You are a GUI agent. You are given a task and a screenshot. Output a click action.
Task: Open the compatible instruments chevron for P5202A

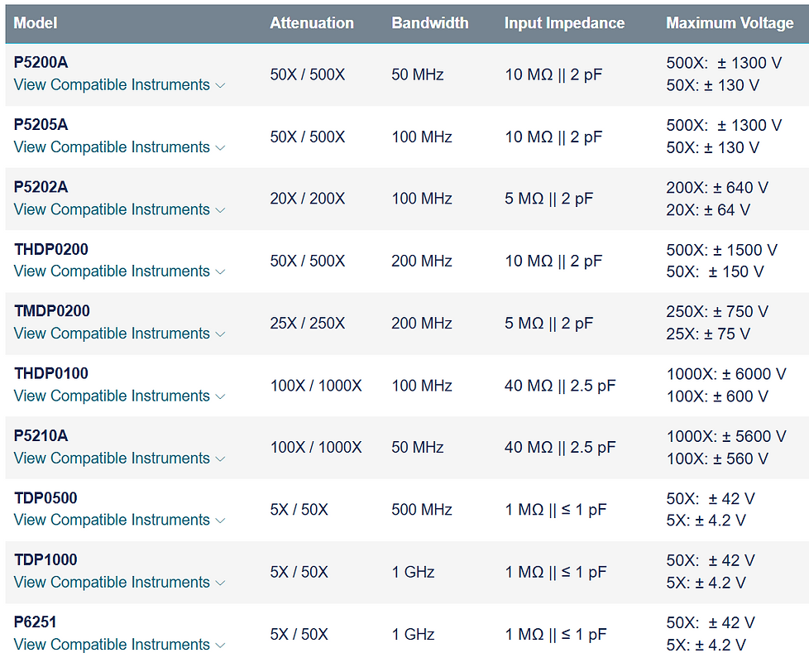click(220, 210)
